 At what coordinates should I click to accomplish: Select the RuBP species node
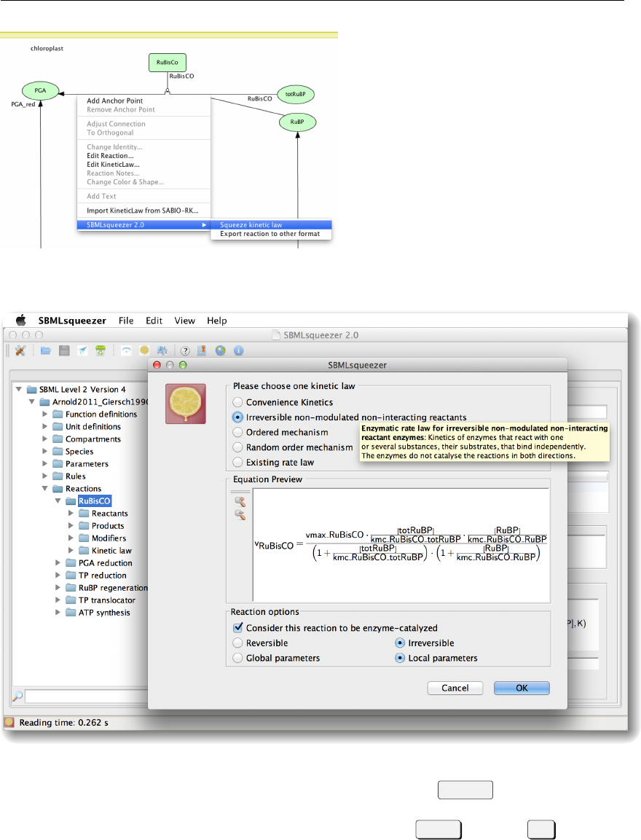[298, 122]
